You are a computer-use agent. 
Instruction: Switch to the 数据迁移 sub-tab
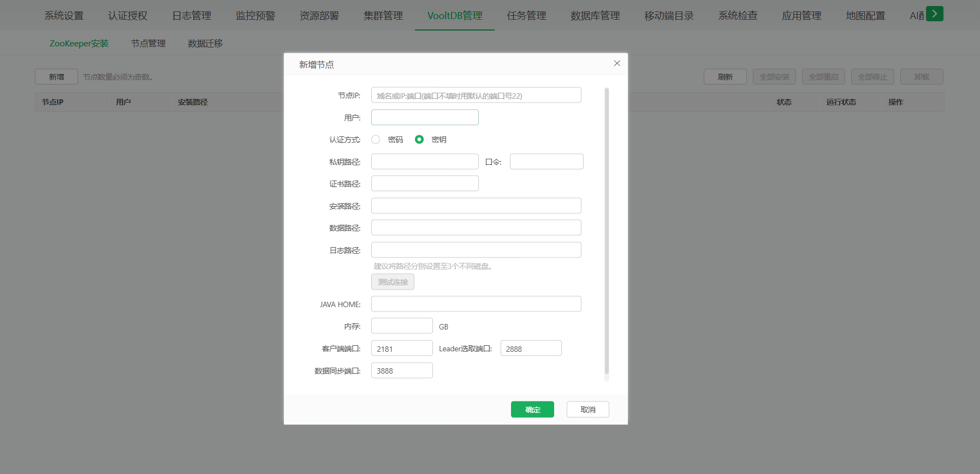(205, 43)
